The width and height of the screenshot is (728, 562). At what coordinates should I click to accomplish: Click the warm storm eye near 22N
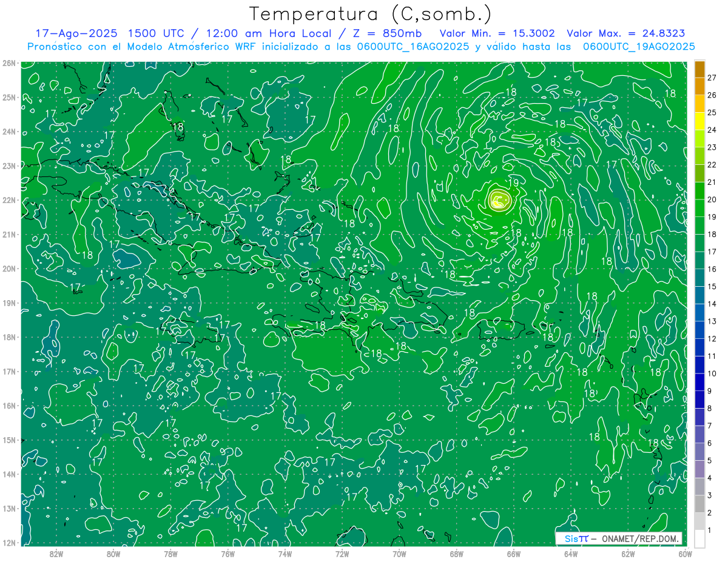click(x=499, y=200)
